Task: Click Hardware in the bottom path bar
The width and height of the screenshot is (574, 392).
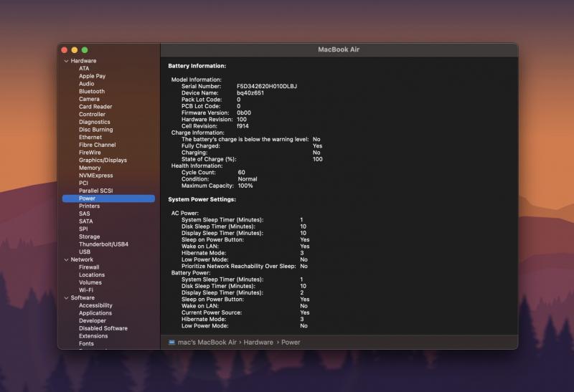Action: (x=258, y=343)
